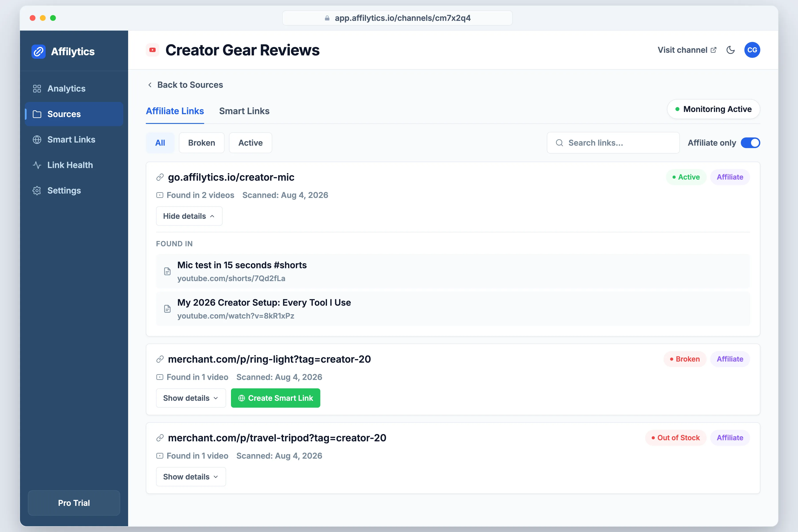Open Settings in the sidebar
Viewport: 798px width, 532px height.
pos(74,190)
